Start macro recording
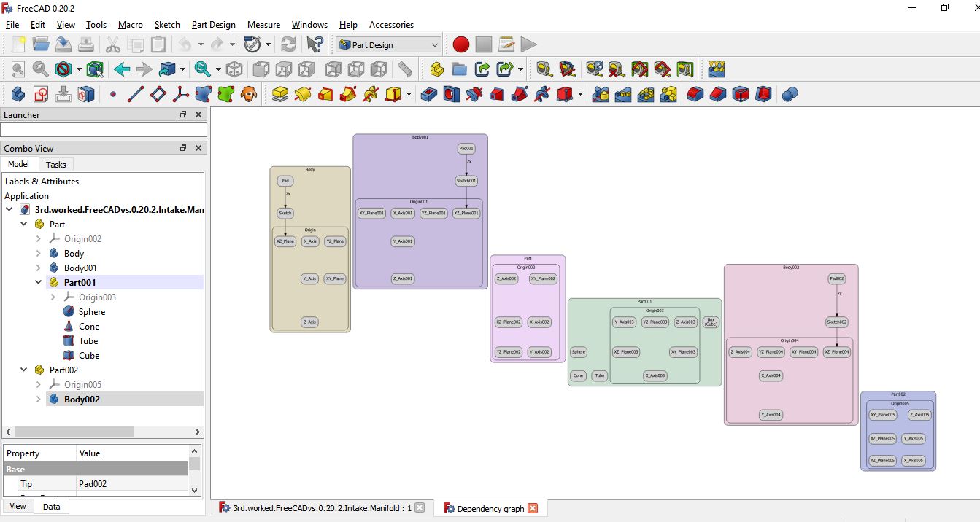 (x=460, y=44)
